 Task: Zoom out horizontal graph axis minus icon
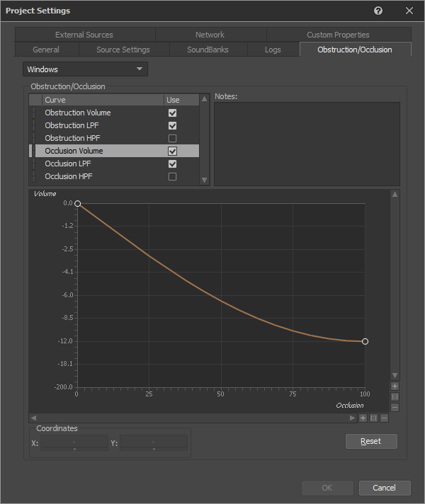coord(384,418)
